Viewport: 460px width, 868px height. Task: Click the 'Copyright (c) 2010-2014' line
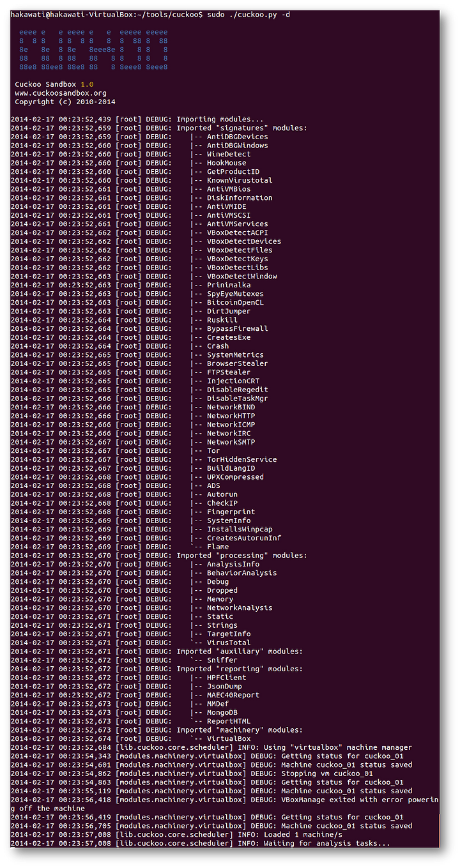pyautogui.click(x=65, y=102)
